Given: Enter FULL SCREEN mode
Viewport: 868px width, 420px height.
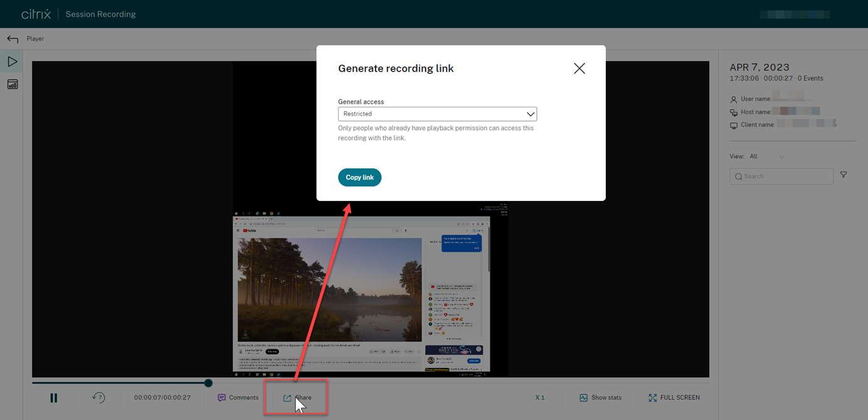Looking at the screenshot, I should 674,397.
